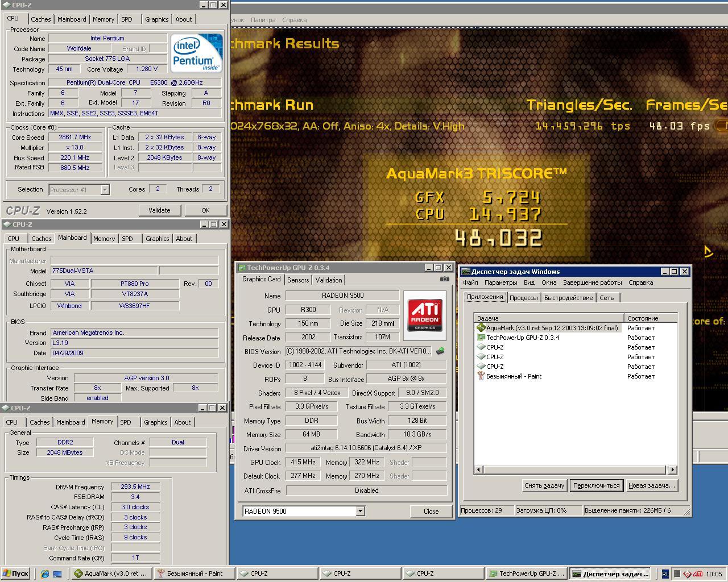Viewport: 728px width, 582px height.
Task: Click Диспетчер задач taskbar button
Action: pos(610,573)
